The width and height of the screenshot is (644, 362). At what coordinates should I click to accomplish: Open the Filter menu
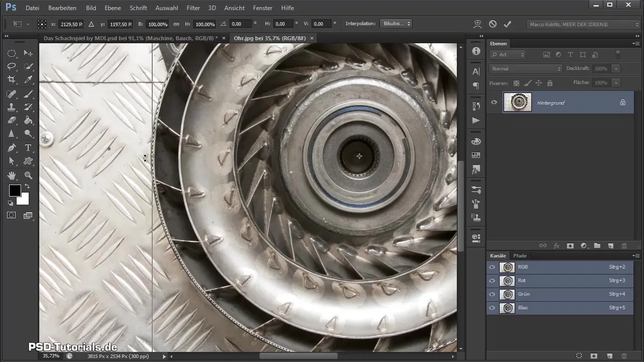(193, 8)
